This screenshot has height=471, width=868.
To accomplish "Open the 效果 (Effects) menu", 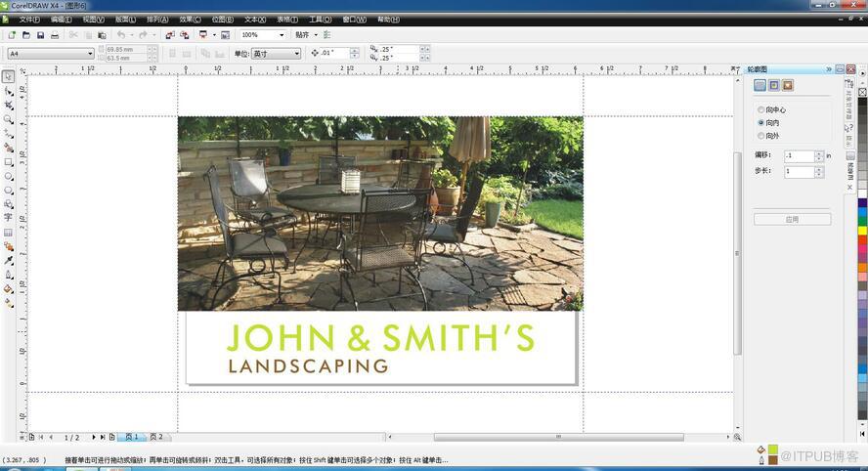I will (x=190, y=19).
